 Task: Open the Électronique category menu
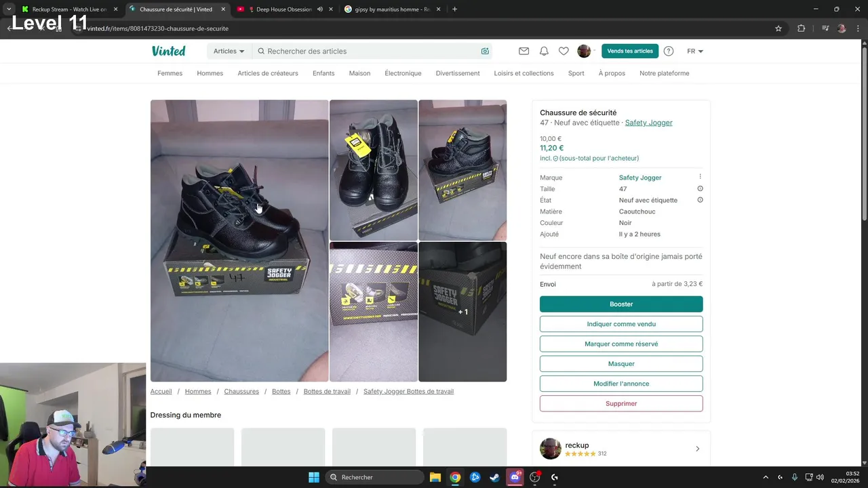(403, 73)
